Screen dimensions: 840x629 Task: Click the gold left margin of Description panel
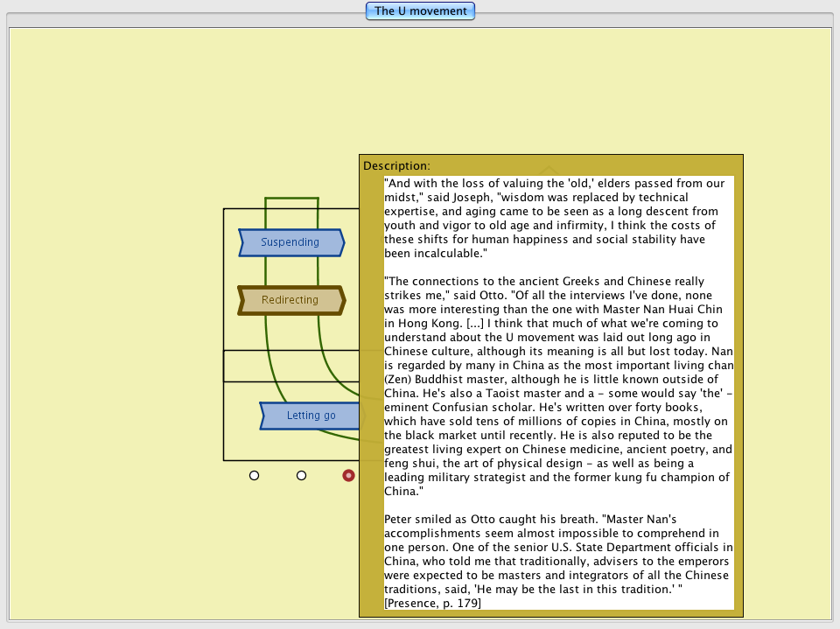pos(371,394)
